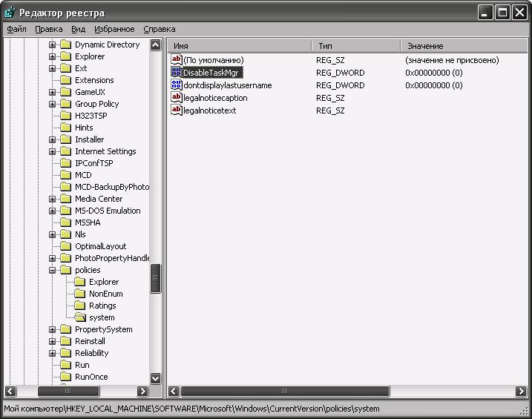This screenshot has height=419, width=532.
Task: Click the Значение column header
Action: tap(464, 46)
